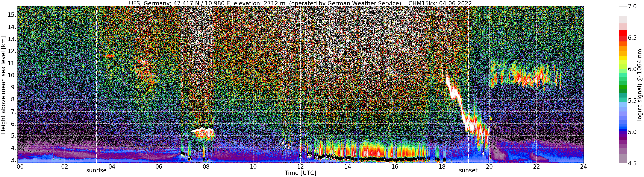Click the y-axis tick label "11."
The image size is (644, 177).
[x=12, y=63]
